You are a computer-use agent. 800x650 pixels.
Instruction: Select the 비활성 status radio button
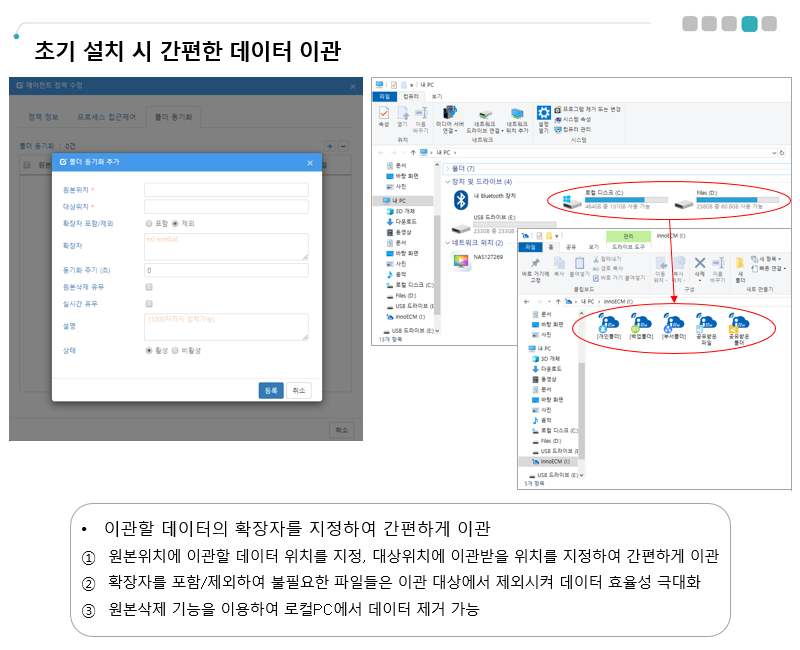click(175, 350)
